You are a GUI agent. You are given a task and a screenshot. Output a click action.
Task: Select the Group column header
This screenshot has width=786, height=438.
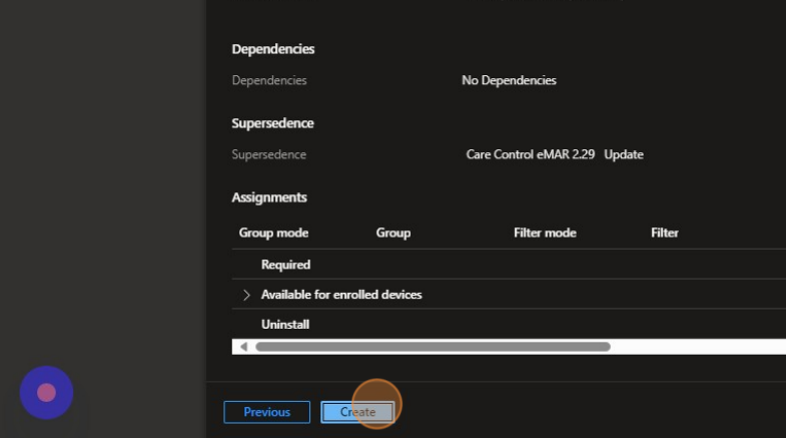point(393,233)
